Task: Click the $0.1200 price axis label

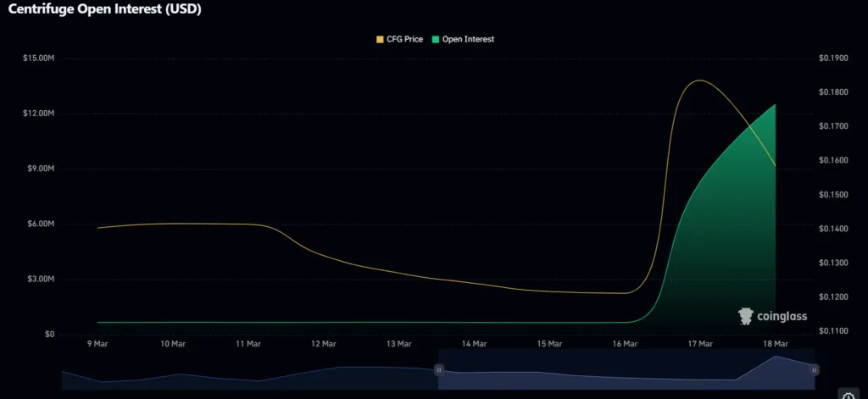Action: click(833, 297)
